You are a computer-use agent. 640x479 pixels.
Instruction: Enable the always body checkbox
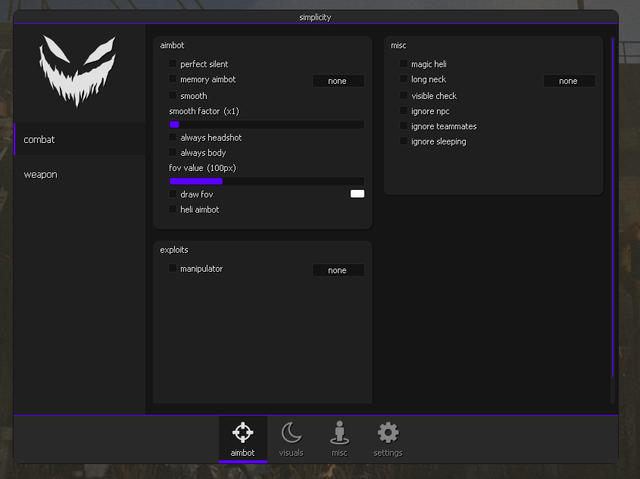(x=173, y=152)
